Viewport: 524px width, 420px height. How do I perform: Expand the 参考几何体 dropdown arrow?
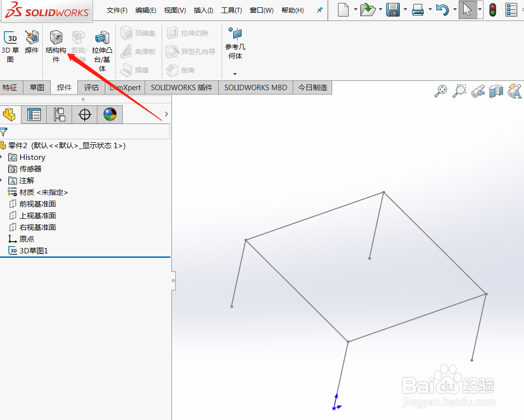[235, 74]
